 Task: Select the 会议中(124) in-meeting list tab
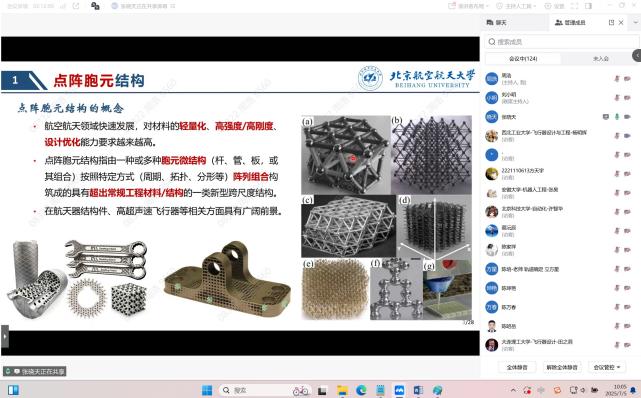(x=523, y=59)
